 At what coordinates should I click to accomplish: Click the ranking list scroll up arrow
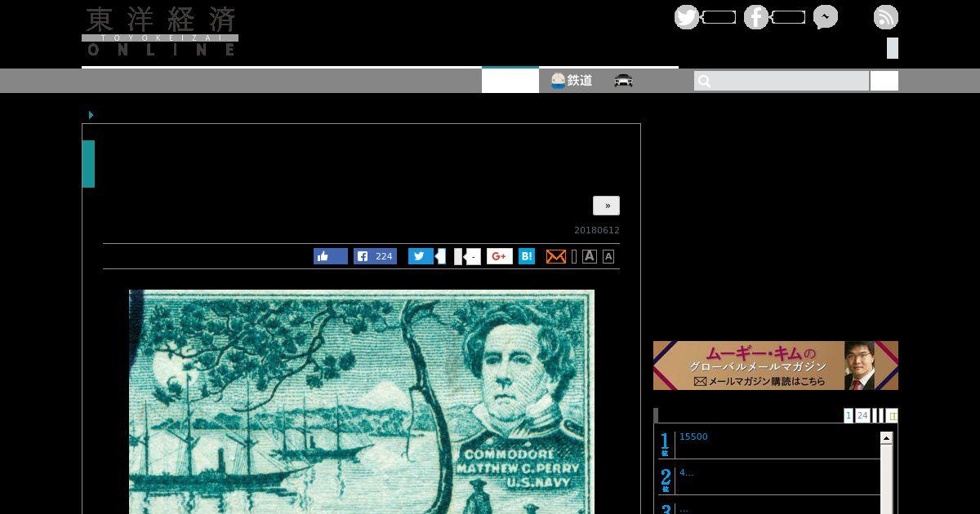point(886,439)
